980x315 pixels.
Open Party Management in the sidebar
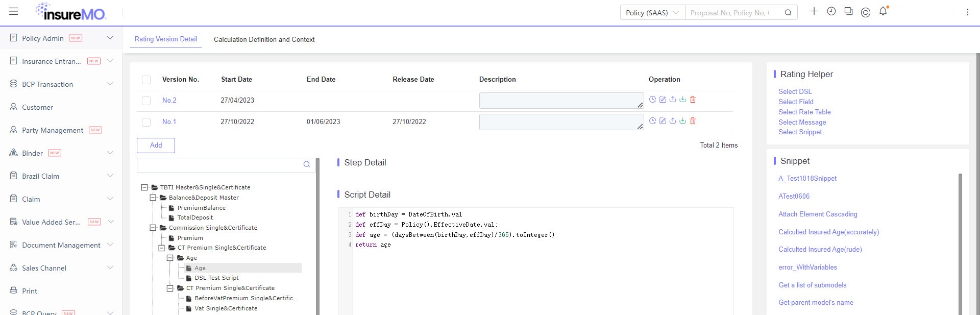(53, 130)
